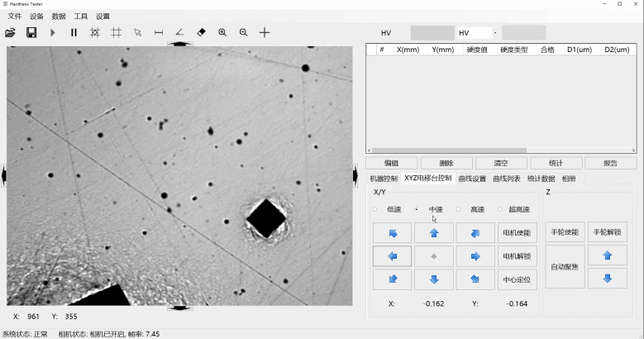The width and height of the screenshot is (644, 339).
Task: Pause the live camera feed
Action: coord(74,32)
